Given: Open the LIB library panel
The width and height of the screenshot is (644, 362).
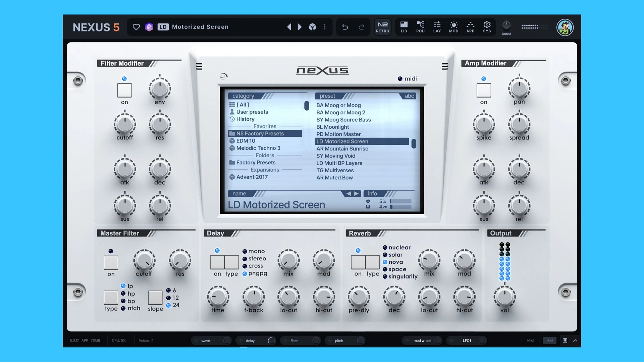Looking at the screenshot, I should pos(404,27).
